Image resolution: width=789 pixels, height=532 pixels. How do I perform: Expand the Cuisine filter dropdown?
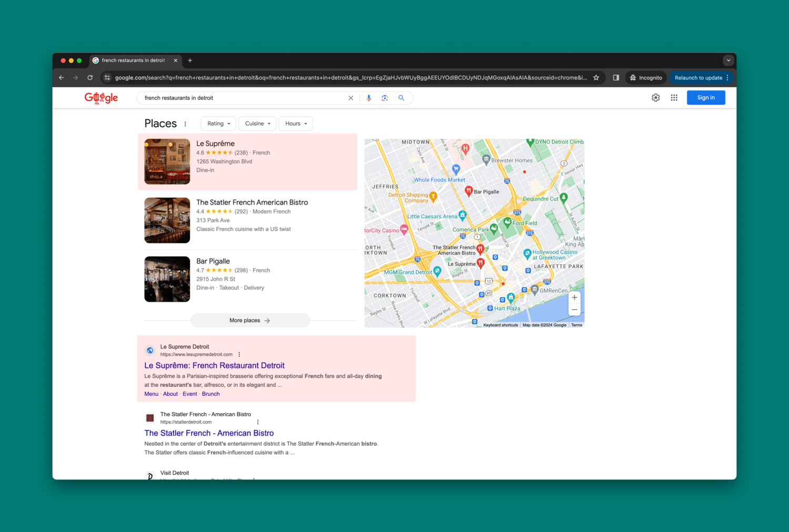click(257, 124)
